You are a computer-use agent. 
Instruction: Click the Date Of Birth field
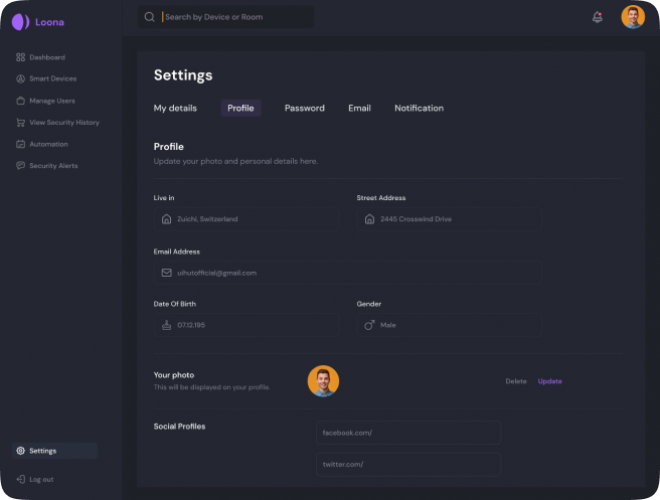(x=246, y=325)
